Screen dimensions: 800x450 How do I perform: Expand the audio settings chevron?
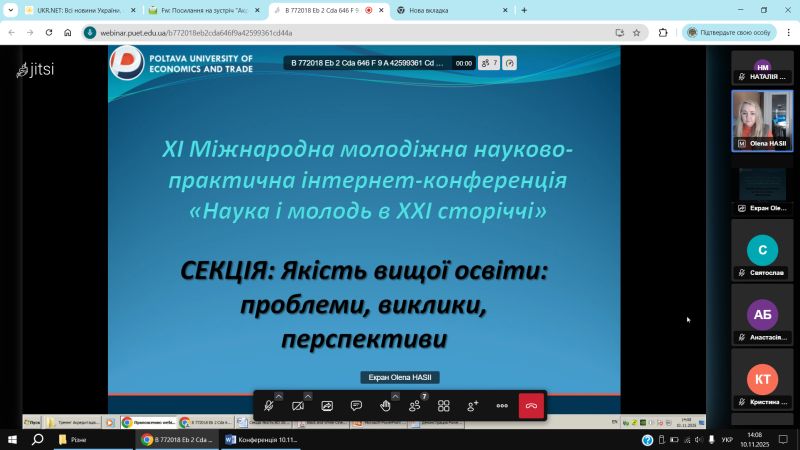[x=279, y=396]
